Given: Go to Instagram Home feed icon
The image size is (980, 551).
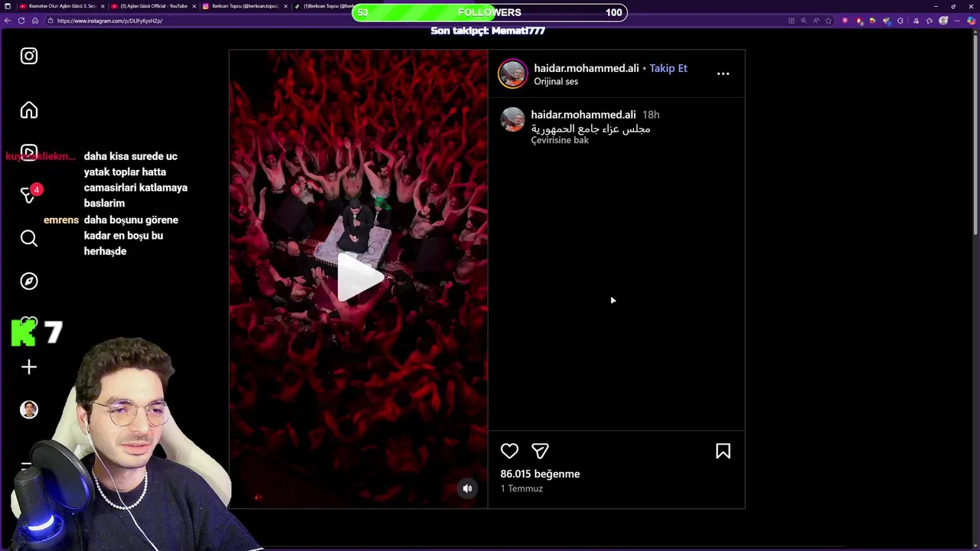Looking at the screenshot, I should click(x=29, y=110).
